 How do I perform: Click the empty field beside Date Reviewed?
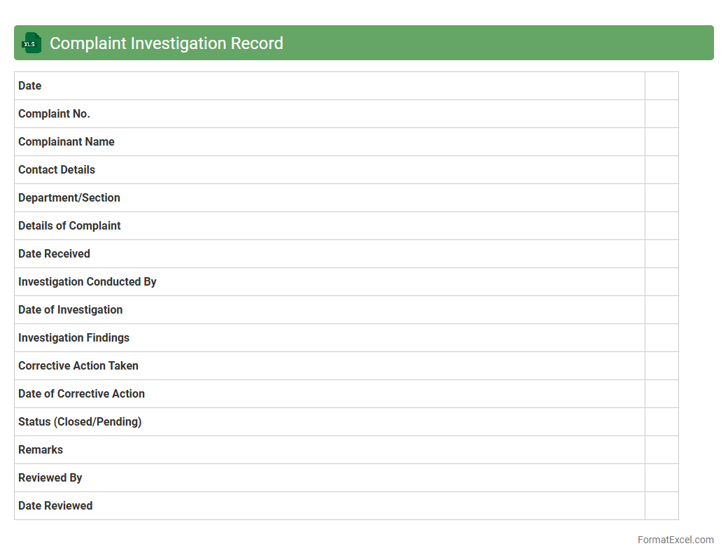661,505
